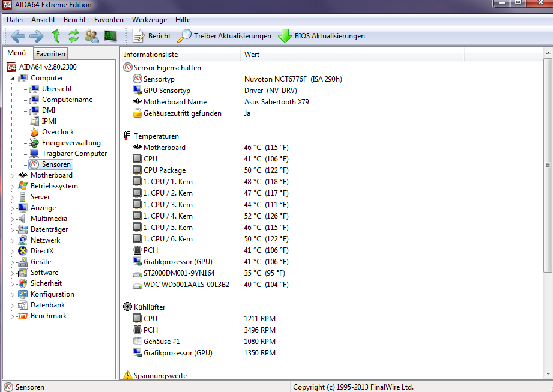Select the WDC WD5001AALS-00L3B2 drive row
Screen dimensions: 553x392
pos(331,285)
